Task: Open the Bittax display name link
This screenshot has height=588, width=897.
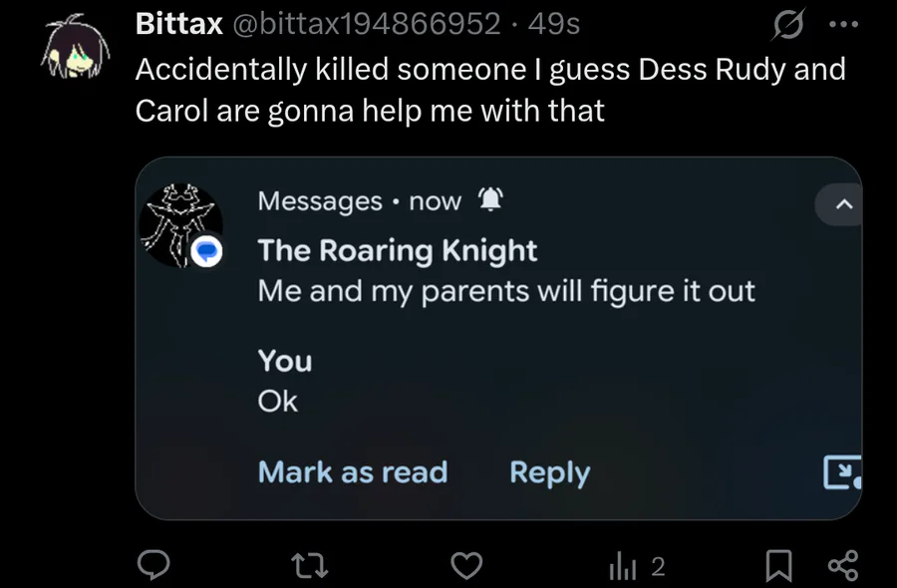Action: pyautogui.click(x=178, y=24)
